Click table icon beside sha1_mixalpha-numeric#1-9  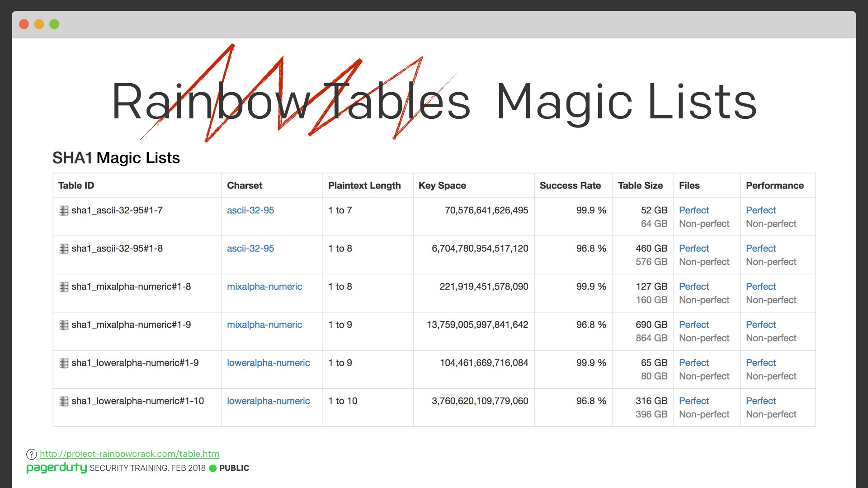pyautogui.click(x=64, y=325)
